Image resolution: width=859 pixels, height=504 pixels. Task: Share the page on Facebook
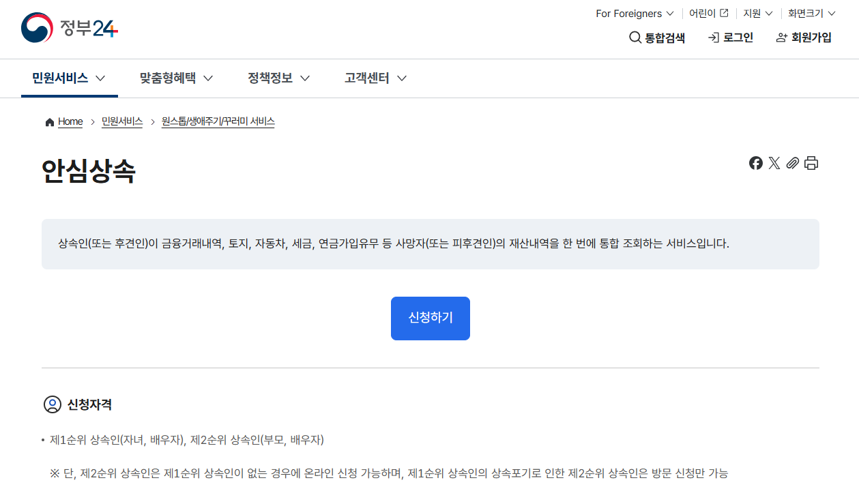tap(755, 163)
